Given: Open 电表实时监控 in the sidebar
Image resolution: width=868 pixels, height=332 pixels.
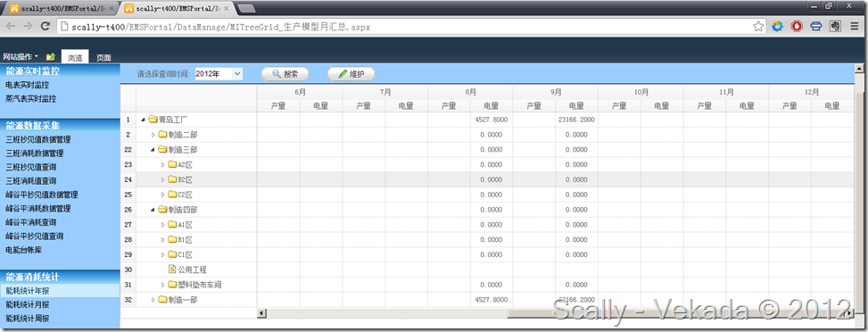Looking at the screenshot, I should pyautogui.click(x=27, y=86).
